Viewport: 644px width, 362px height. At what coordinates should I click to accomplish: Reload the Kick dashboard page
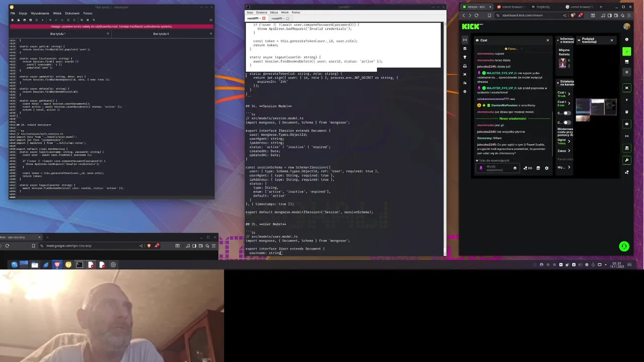477,15
